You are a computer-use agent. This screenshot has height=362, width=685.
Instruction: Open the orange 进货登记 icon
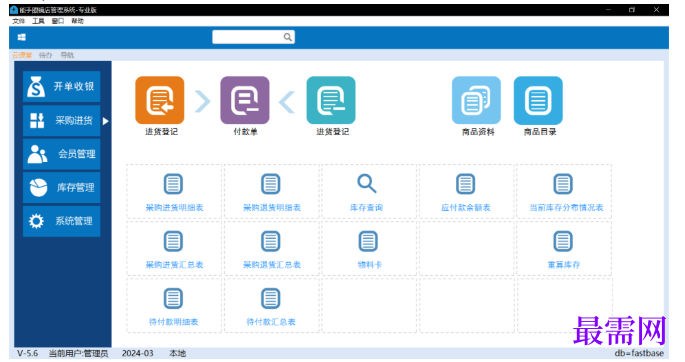tap(160, 100)
